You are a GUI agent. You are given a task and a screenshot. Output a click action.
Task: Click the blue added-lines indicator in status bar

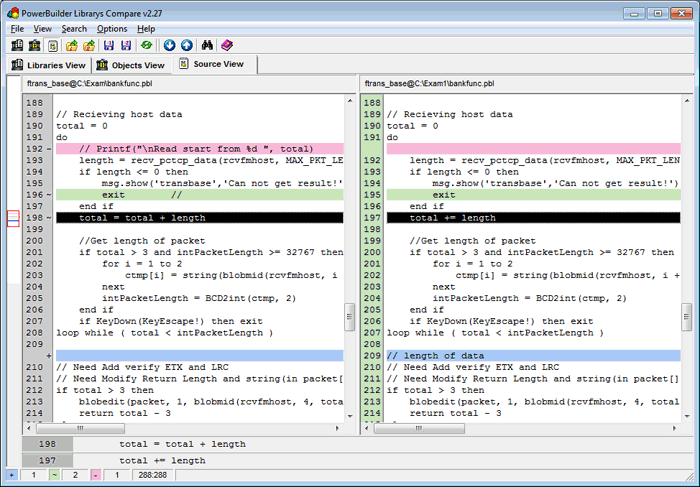[11, 474]
